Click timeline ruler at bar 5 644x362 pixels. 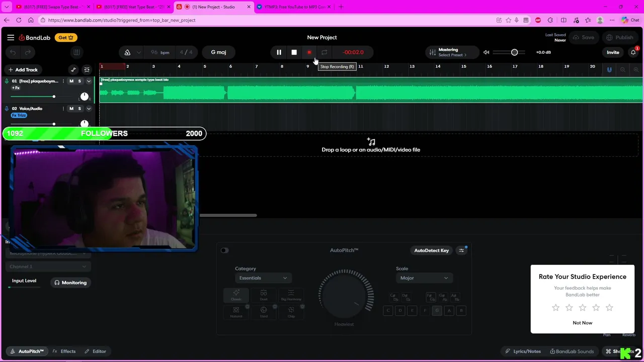click(205, 66)
